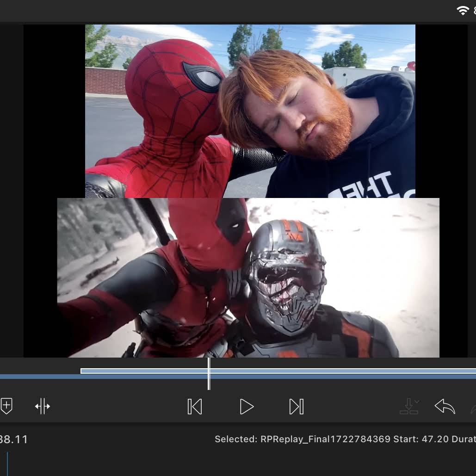The image size is (476, 476).
Task: Tap the black area left of Spider-Man preview
Action: pyautogui.click(x=54, y=111)
